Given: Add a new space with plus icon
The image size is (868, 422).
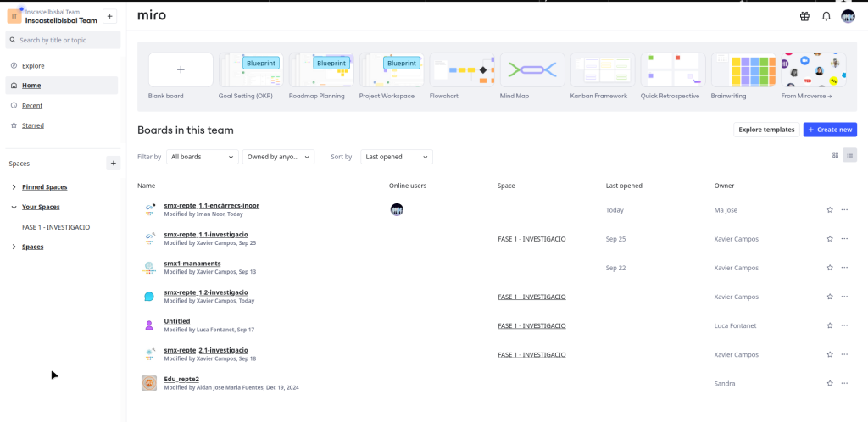Looking at the screenshot, I should point(114,163).
